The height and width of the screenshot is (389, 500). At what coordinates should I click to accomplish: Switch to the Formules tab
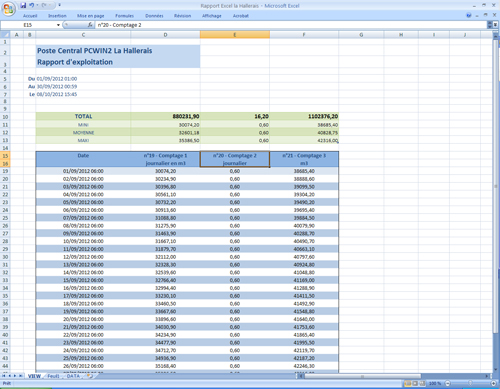[124, 16]
